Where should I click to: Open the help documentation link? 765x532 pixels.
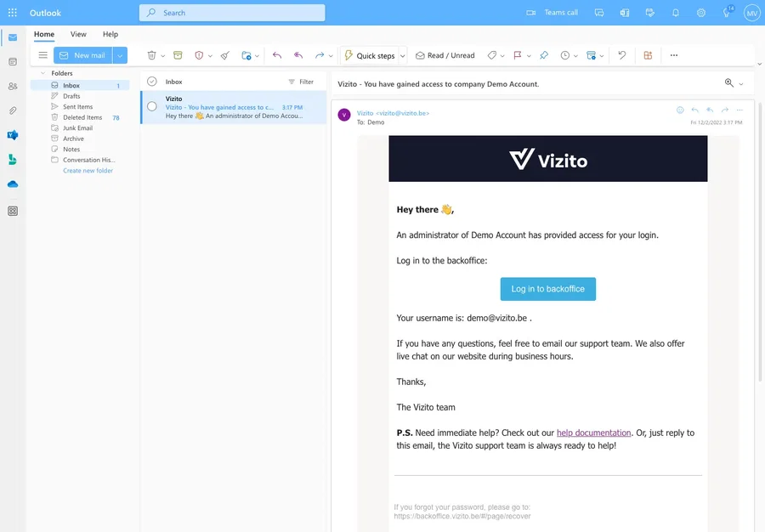[x=592, y=432]
